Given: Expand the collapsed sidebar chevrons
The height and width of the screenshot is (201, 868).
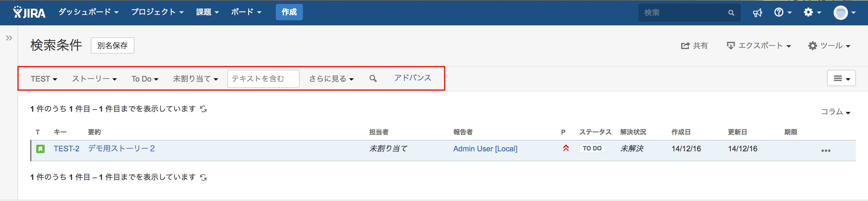Looking at the screenshot, I should point(9,38).
